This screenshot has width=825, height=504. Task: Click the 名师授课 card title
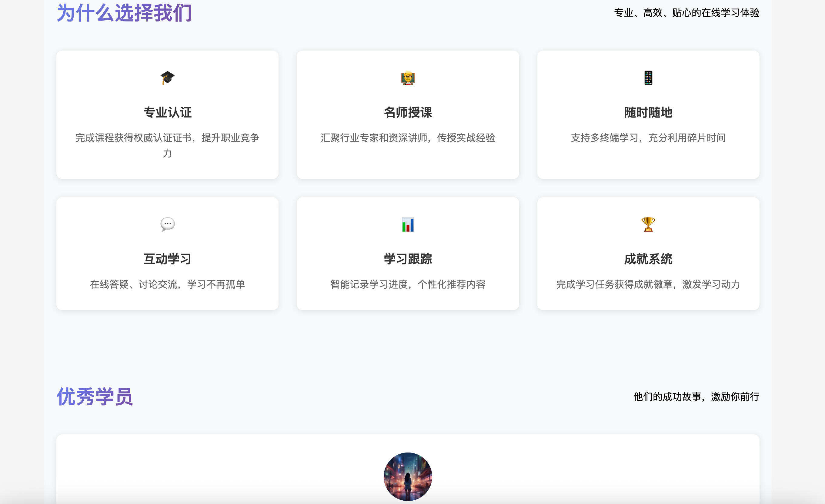[407, 113]
